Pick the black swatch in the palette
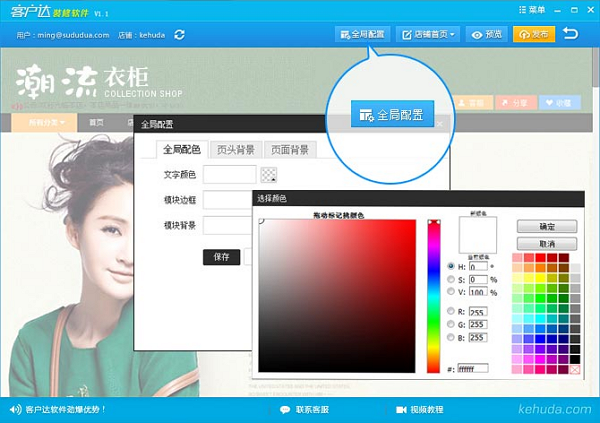 tap(575, 359)
